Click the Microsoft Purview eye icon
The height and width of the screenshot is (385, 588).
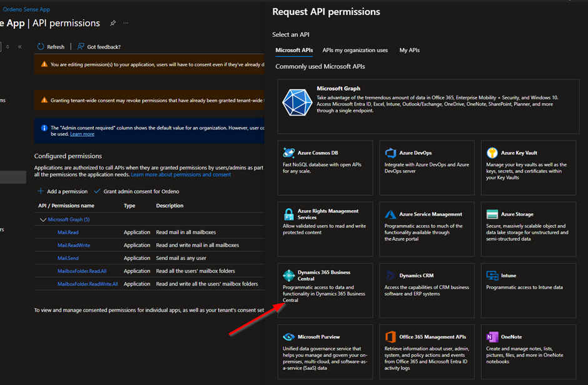click(x=289, y=337)
